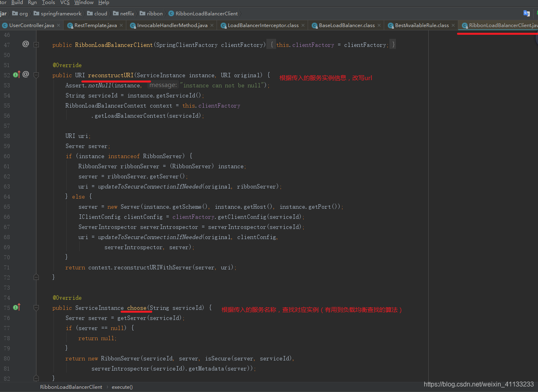538x392 pixels.
Task: Open the Run menu
Action: coord(32,2)
